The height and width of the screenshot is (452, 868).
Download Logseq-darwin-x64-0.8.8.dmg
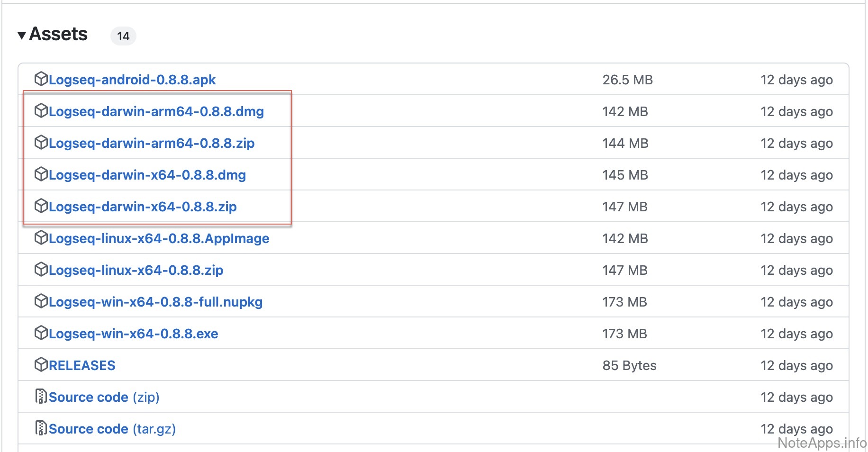[147, 175]
